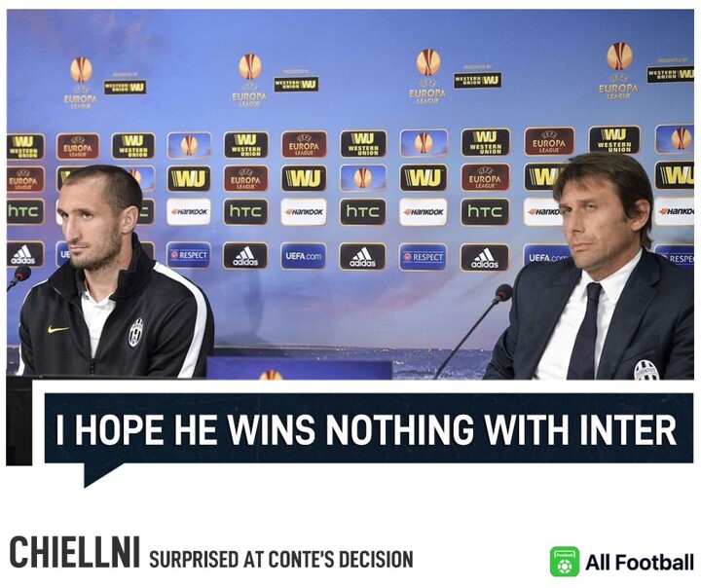Click the Europa League logo on the desk screen

click(x=270, y=375)
